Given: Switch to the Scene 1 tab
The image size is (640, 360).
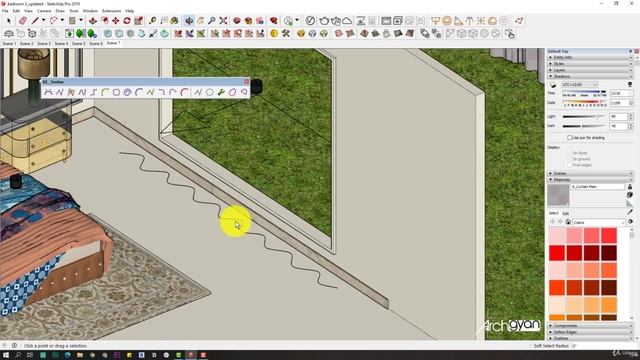Looking at the screenshot, I should click(x=9, y=43).
